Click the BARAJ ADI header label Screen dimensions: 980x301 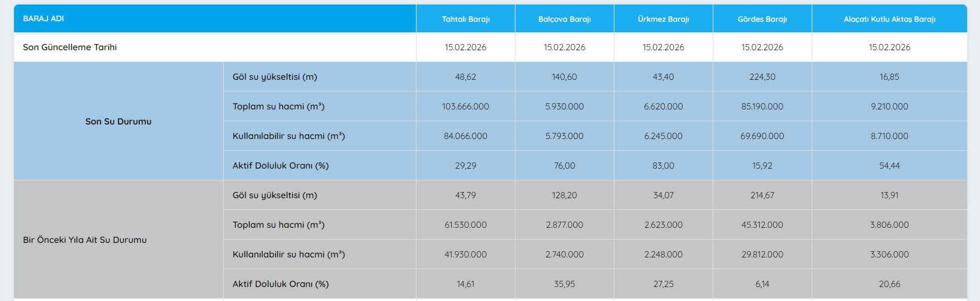point(44,19)
